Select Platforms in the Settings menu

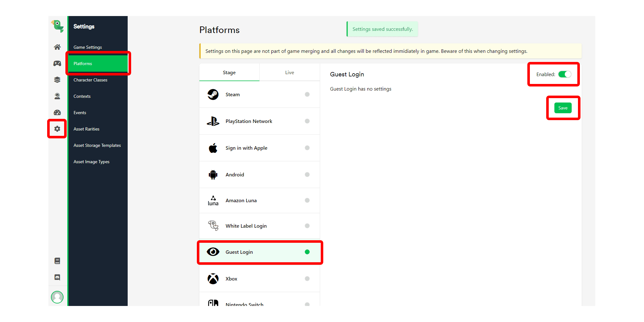tap(98, 64)
